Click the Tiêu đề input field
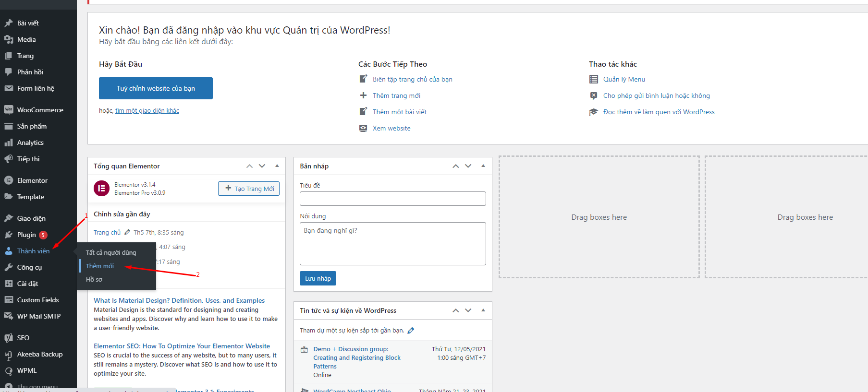The height and width of the screenshot is (392, 868). point(392,199)
